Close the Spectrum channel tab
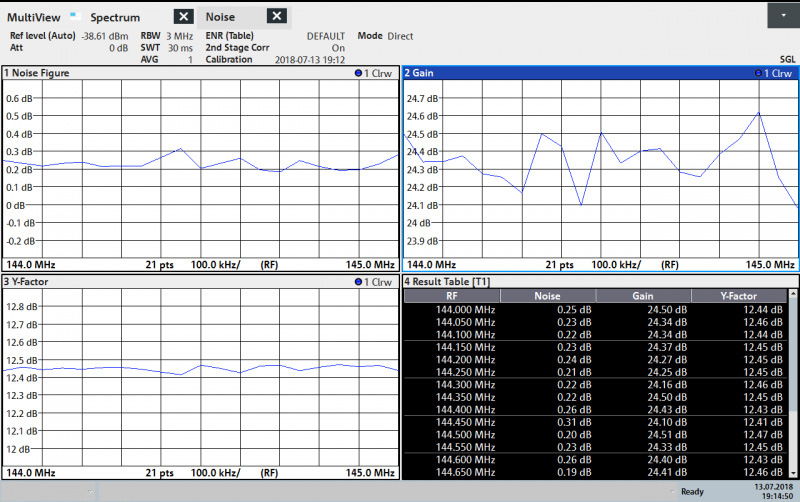Viewport: 800px width, 502px height. click(183, 16)
